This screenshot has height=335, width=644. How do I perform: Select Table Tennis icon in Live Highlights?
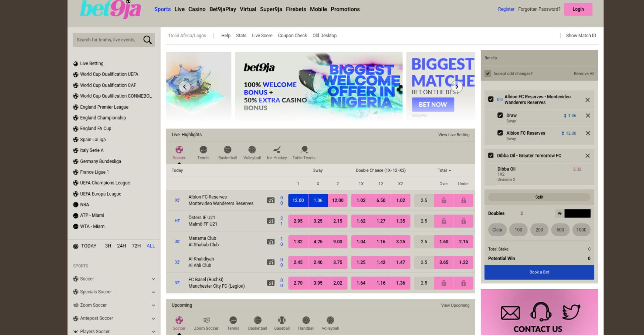pos(304,150)
